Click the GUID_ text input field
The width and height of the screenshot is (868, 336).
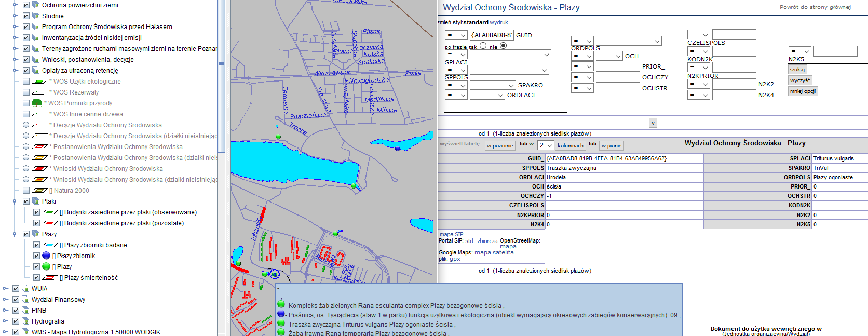491,35
